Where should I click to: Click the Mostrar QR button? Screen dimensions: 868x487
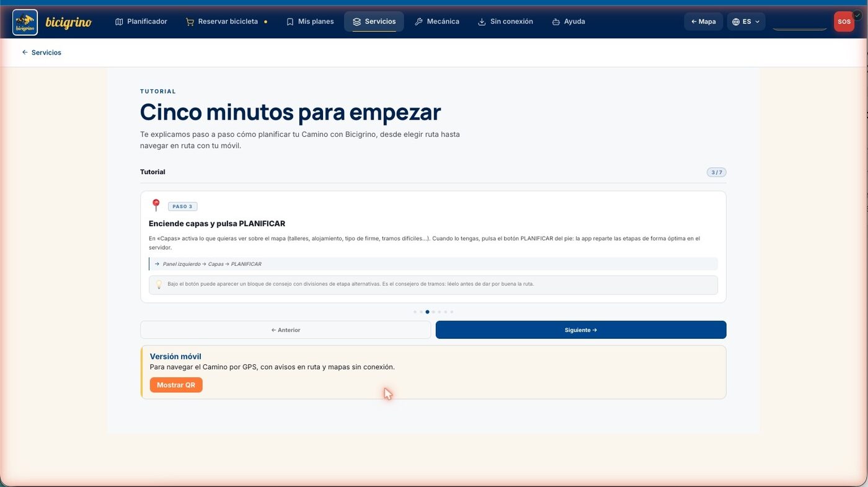tap(176, 385)
